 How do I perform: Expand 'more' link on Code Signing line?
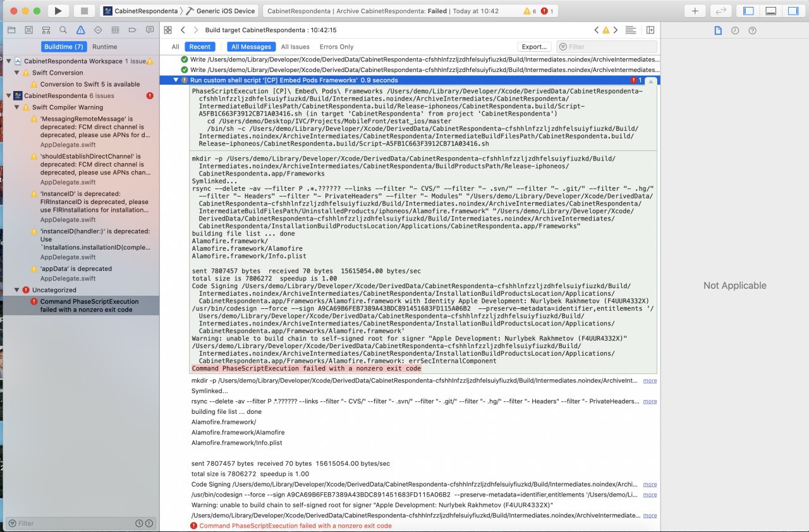(650, 485)
